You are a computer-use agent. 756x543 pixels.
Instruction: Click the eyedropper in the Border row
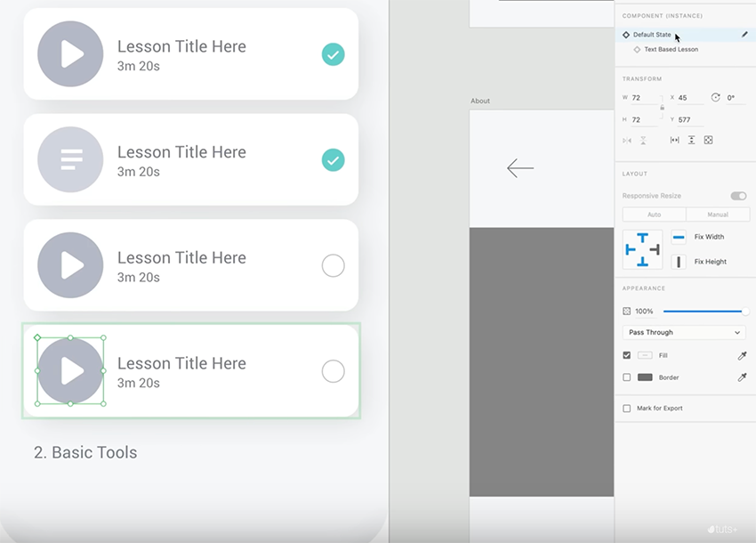click(742, 377)
